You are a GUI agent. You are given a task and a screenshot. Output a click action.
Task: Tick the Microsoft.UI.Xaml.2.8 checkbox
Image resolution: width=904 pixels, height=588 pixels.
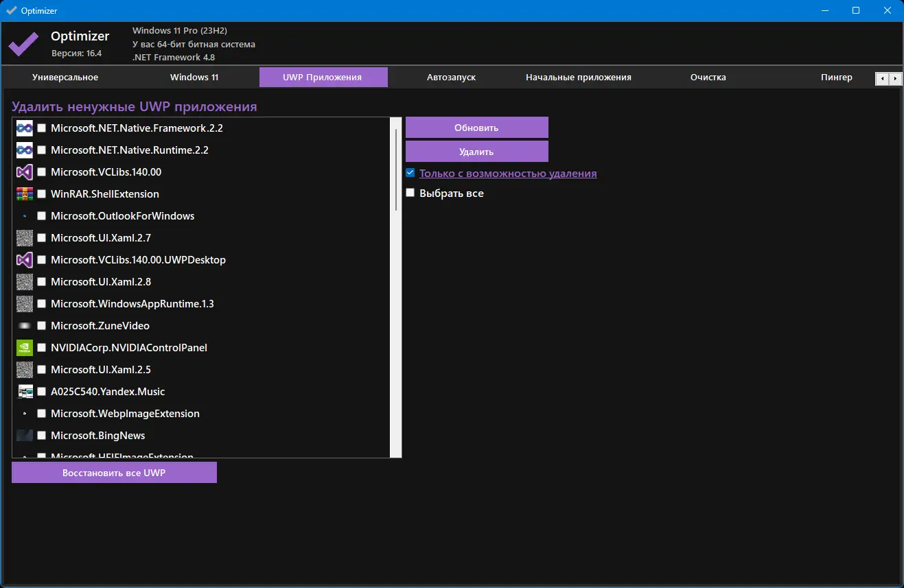[x=42, y=282]
